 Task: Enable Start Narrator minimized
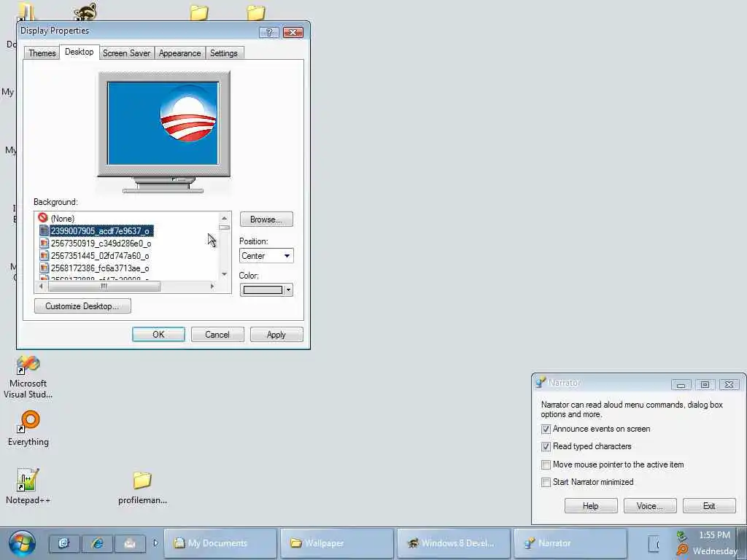click(x=546, y=483)
